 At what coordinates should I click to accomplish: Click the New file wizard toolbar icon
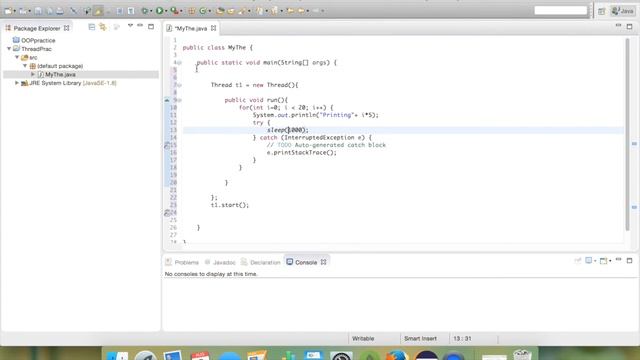(x=8, y=11)
